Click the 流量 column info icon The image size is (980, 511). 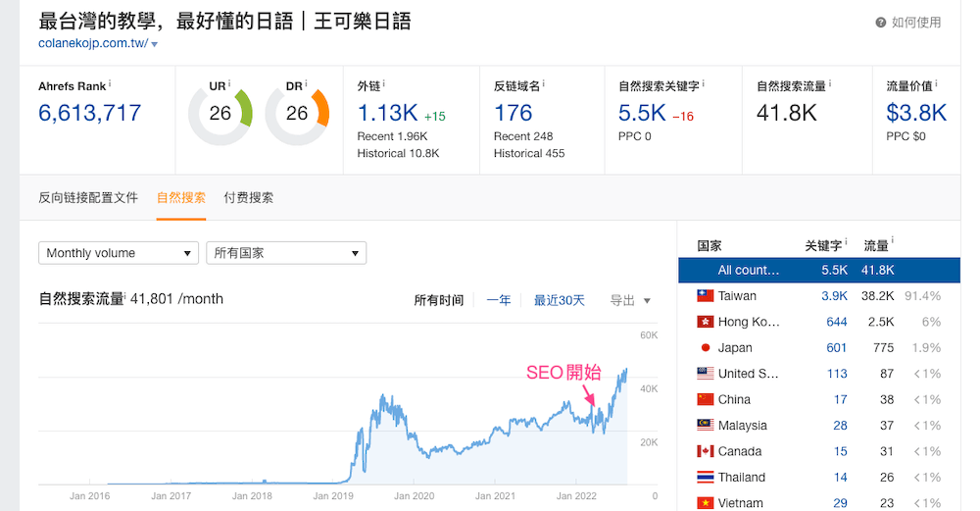point(893,241)
